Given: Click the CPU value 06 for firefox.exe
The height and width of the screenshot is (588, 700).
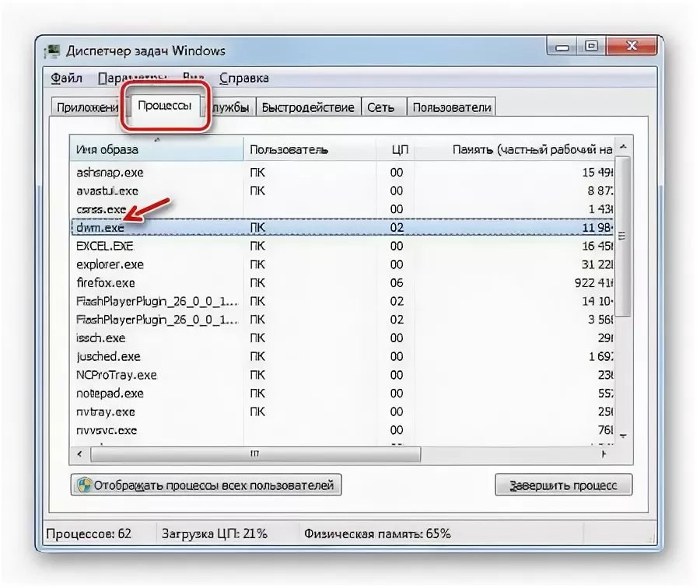Looking at the screenshot, I should [397, 282].
